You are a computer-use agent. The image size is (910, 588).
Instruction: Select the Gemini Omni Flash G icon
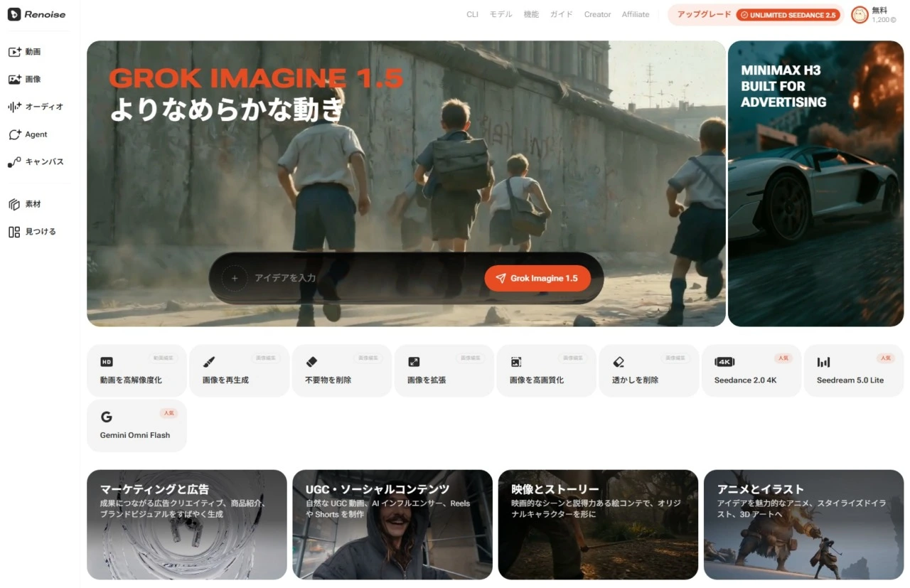107,417
